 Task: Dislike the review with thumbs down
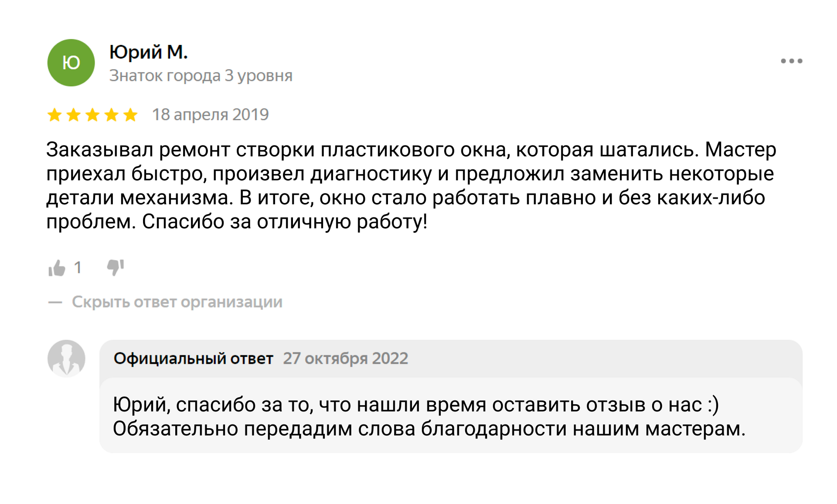point(116,267)
